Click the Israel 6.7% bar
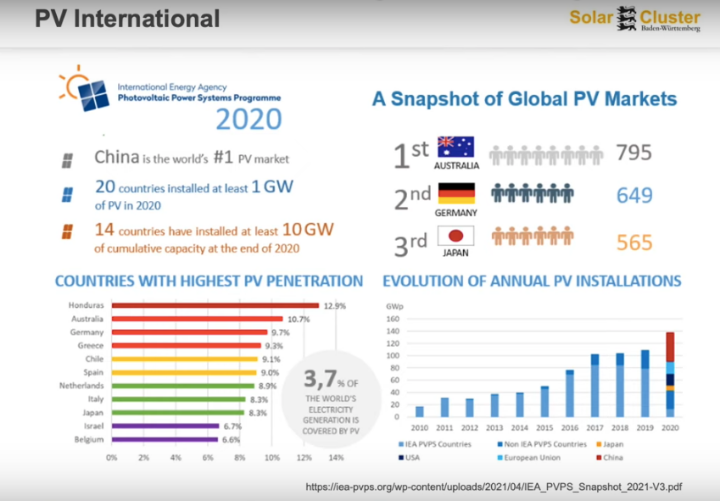 pyautogui.click(x=166, y=426)
